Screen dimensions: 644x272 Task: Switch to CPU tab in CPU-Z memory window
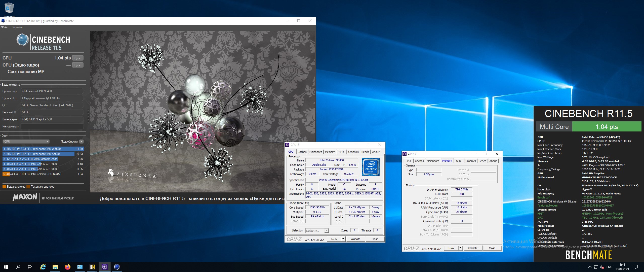click(x=408, y=161)
